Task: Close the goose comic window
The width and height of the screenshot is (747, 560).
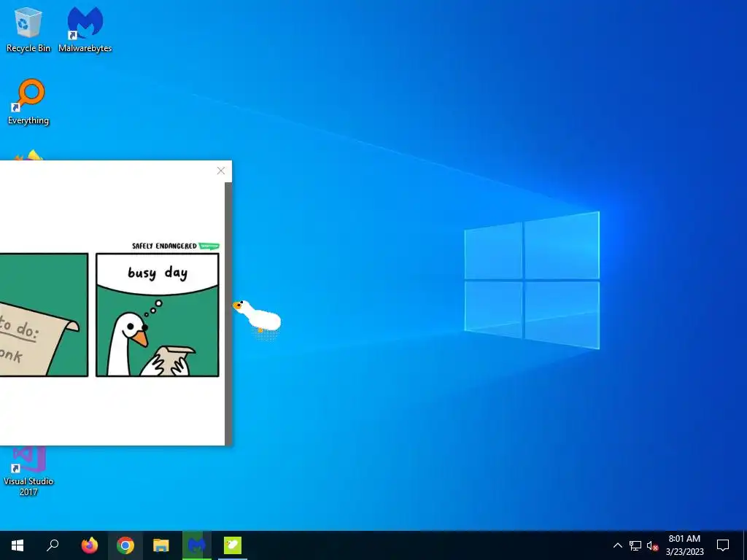Action: pos(220,171)
